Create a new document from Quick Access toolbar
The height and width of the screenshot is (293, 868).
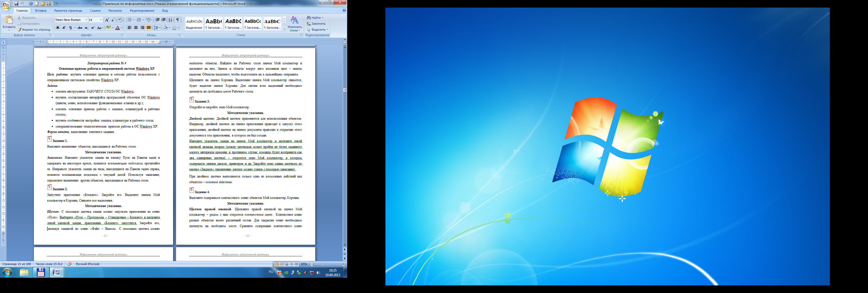(37, 3)
